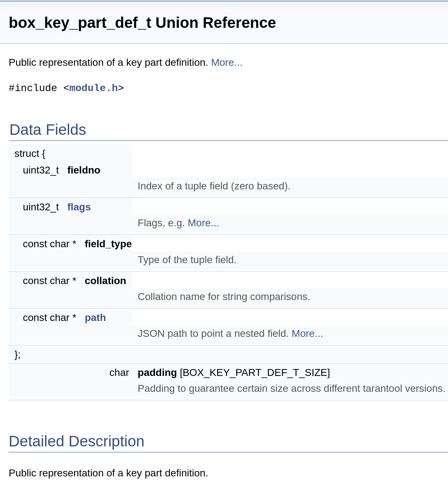Follow the More link after 'Flags, e.g.'
Viewport: 448px width, 480px height.
coord(203,223)
